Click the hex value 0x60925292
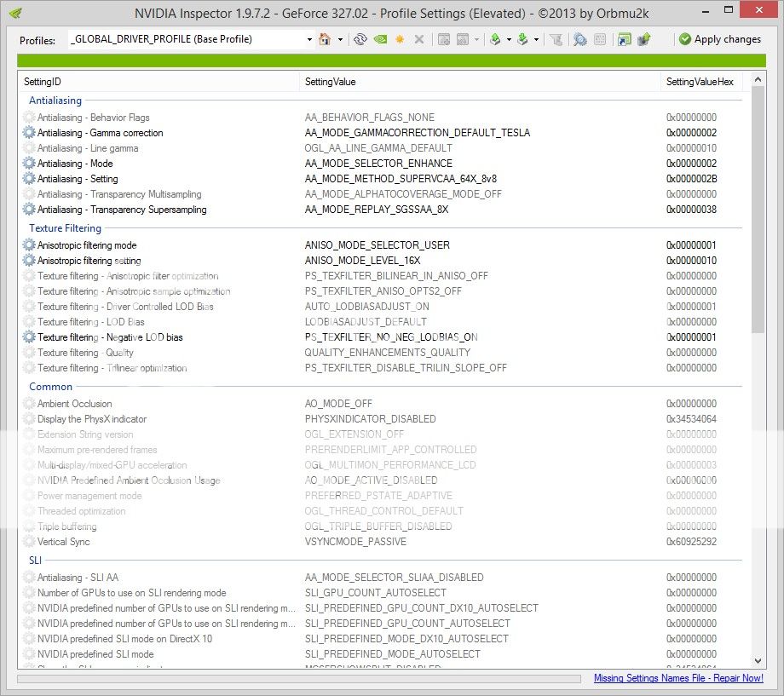Screen dimensions: 784x696 click(x=691, y=542)
